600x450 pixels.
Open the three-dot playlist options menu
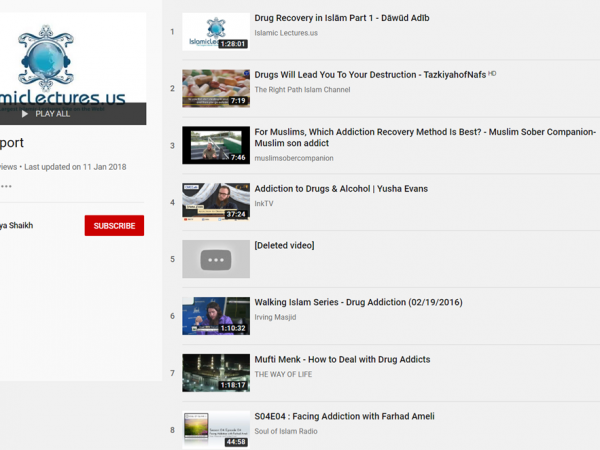tap(6, 186)
